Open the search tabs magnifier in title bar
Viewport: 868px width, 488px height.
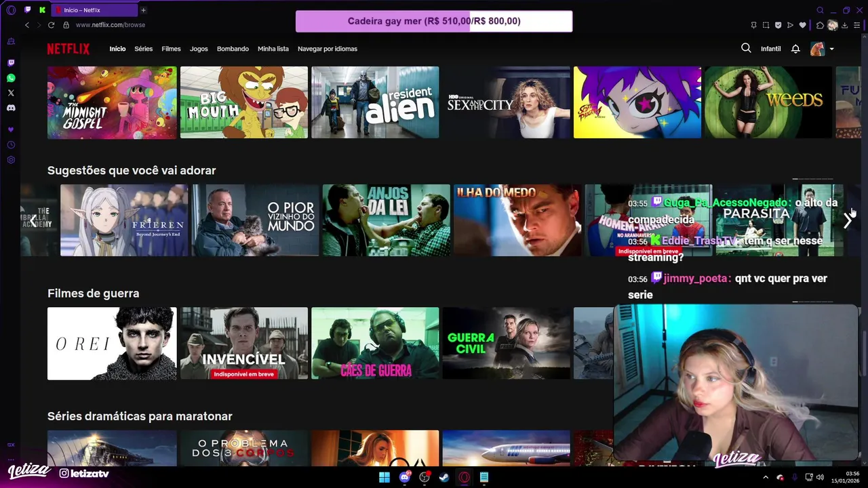pyautogui.click(x=820, y=10)
